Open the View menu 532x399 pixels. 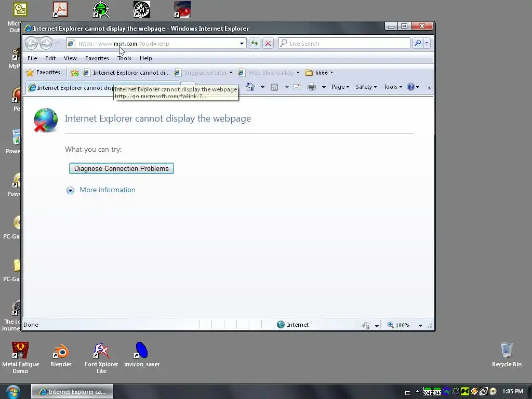(70, 58)
